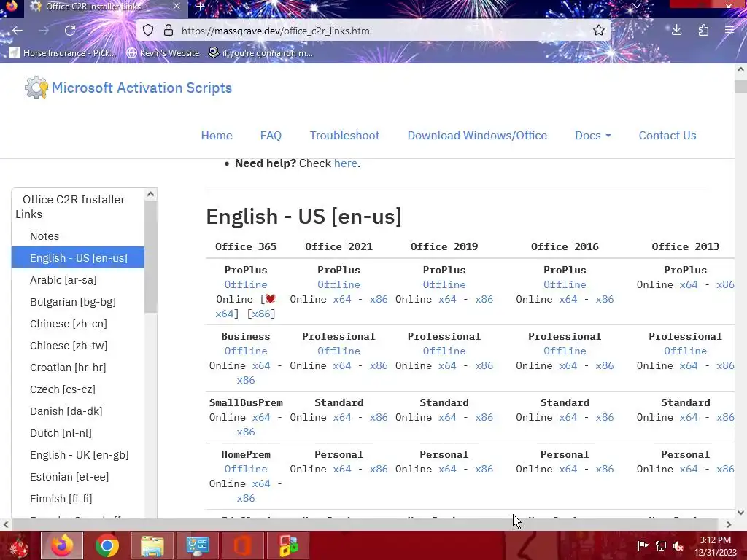The height and width of the screenshot is (560, 747).
Task: Click Office 2021 Personal Online x86 link
Action: click(x=379, y=469)
